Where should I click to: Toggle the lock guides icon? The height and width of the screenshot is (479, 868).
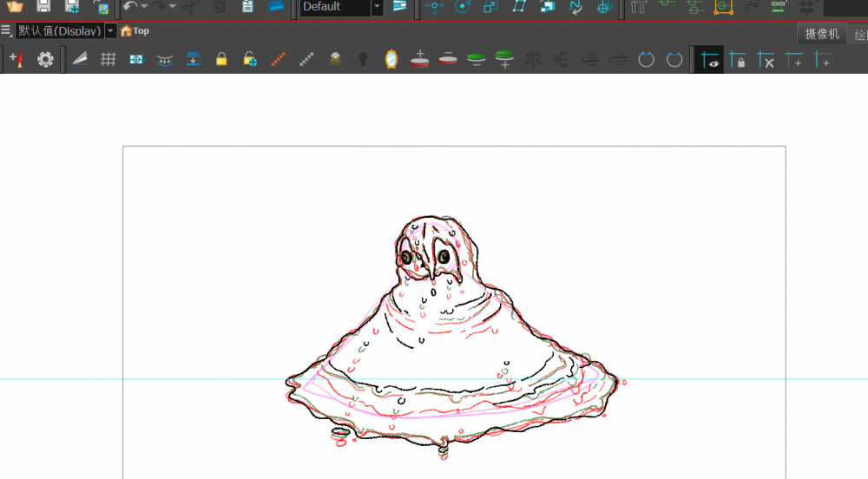click(738, 60)
